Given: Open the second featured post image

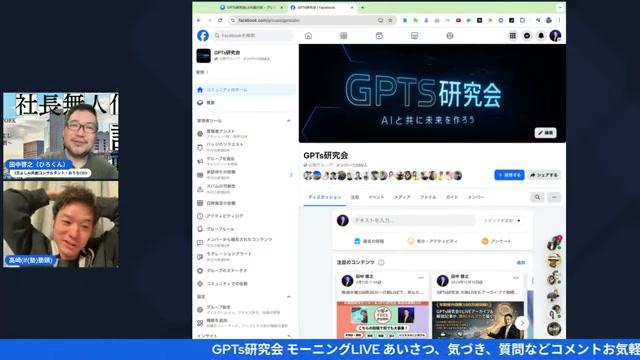Looking at the screenshot, I should click(478, 320).
